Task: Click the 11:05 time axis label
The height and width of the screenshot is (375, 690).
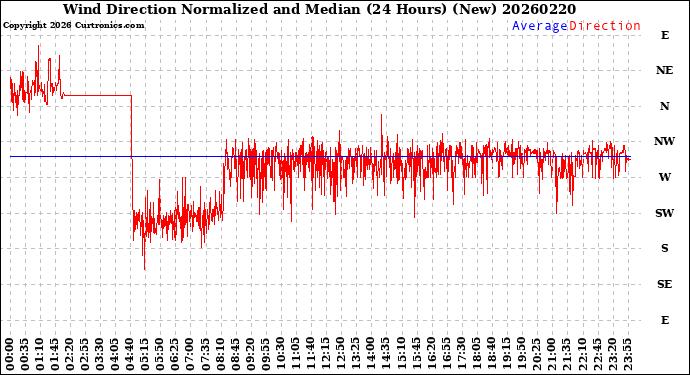Action: pos(296,355)
